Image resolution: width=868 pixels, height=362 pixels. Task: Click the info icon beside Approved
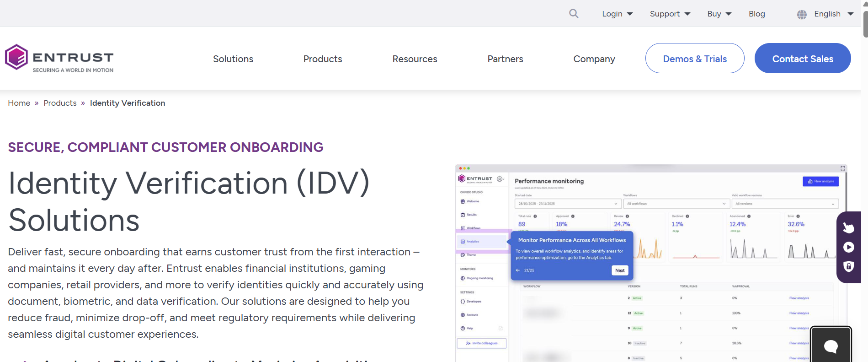point(573,216)
